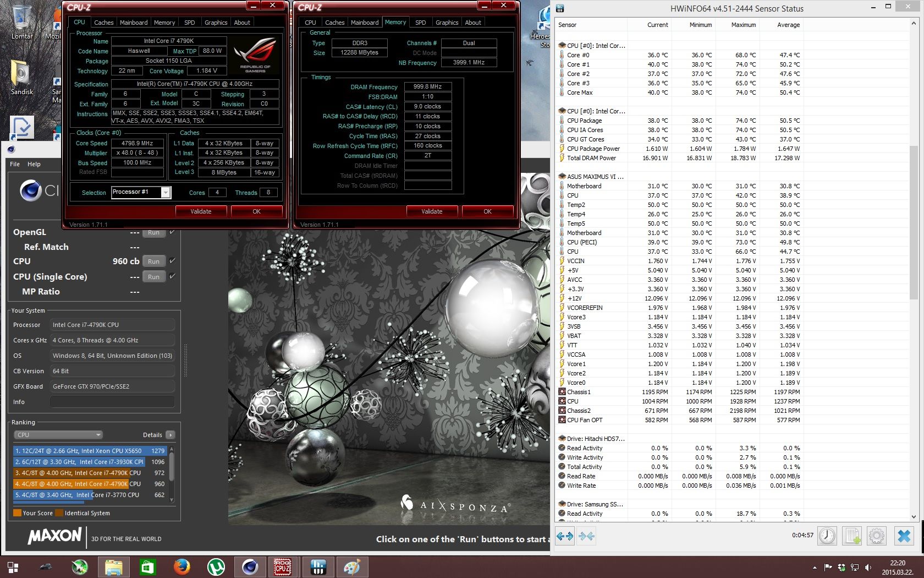Select ranking entry Intel Xeon CPU X5650

pyautogui.click(x=90, y=450)
